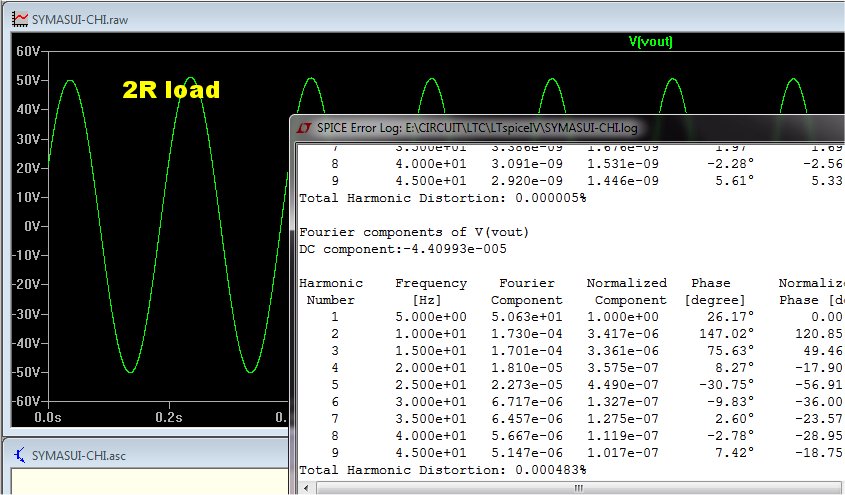845x495 pixels.
Task: Click Fourier components of V(vout) line
Action: (414, 232)
